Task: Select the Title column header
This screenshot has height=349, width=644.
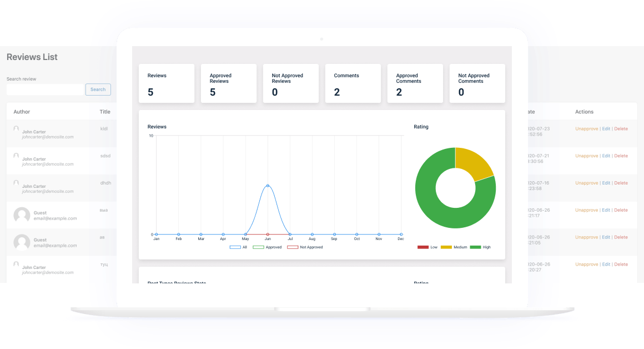Action: (105, 112)
